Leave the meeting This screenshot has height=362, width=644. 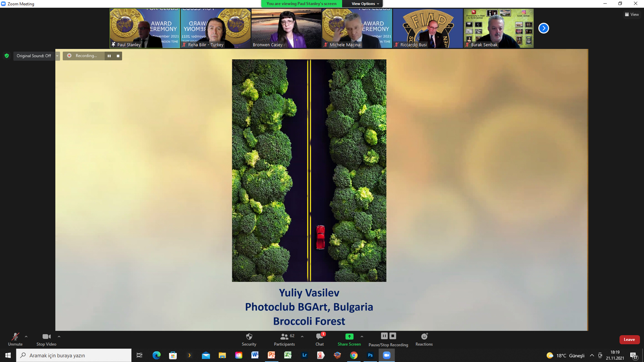[x=630, y=339]
